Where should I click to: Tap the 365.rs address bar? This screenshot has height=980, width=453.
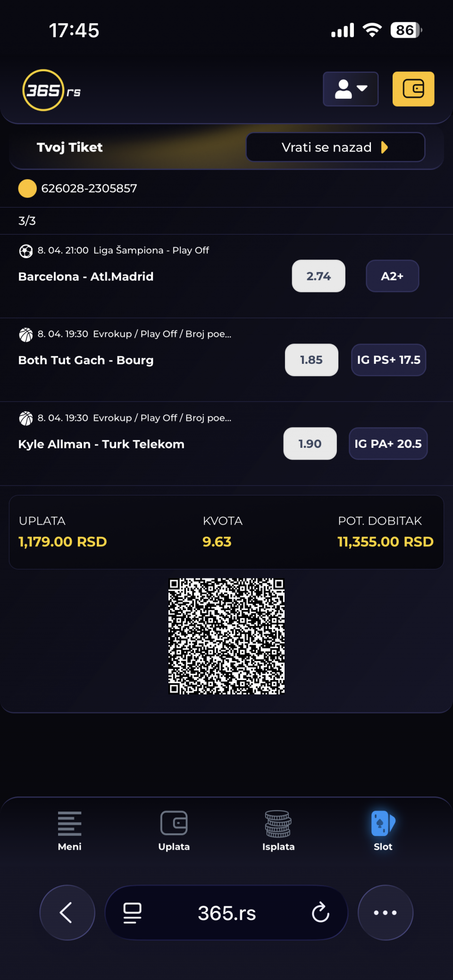pos(226,913)
